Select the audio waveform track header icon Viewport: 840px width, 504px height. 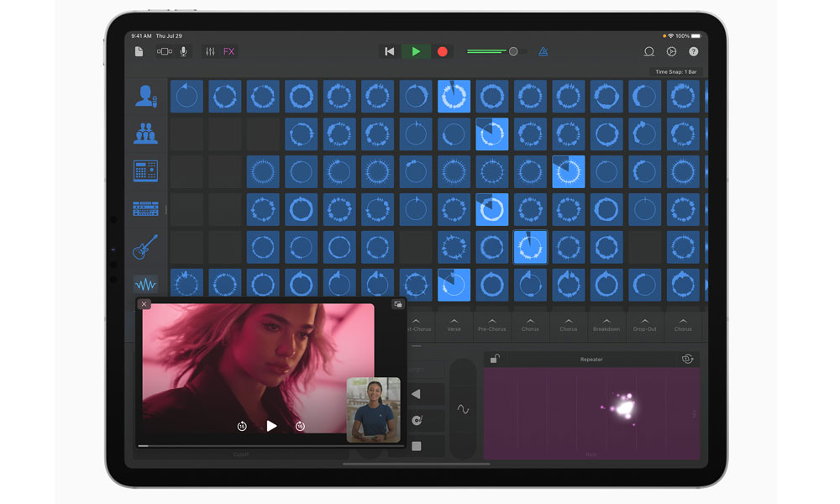pyautogui.click(x=145, y=284)
